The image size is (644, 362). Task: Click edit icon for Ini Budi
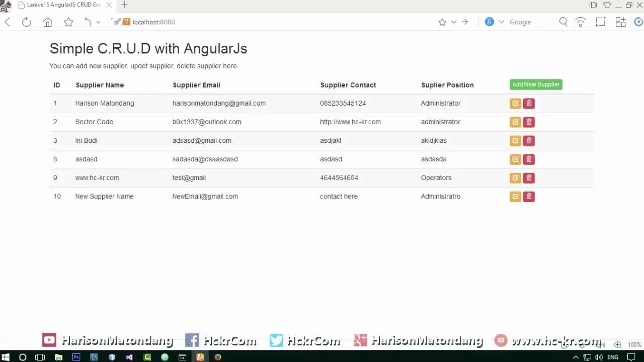point(515,141)
